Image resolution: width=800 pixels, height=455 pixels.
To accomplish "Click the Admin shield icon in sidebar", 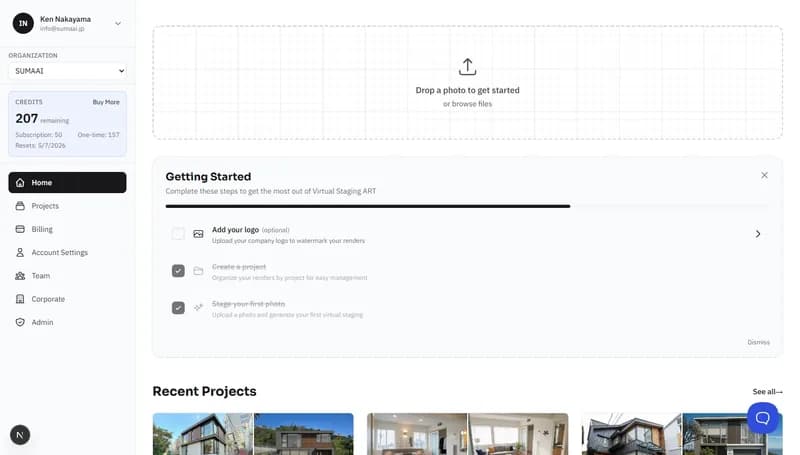I will pos(20,322).
